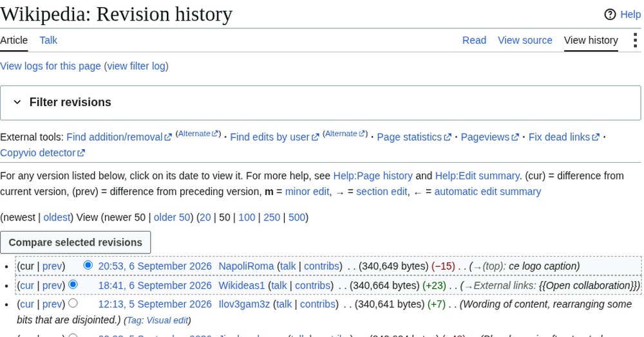
Task: Open Help:Page history link
Action: [x=373, y=176]
